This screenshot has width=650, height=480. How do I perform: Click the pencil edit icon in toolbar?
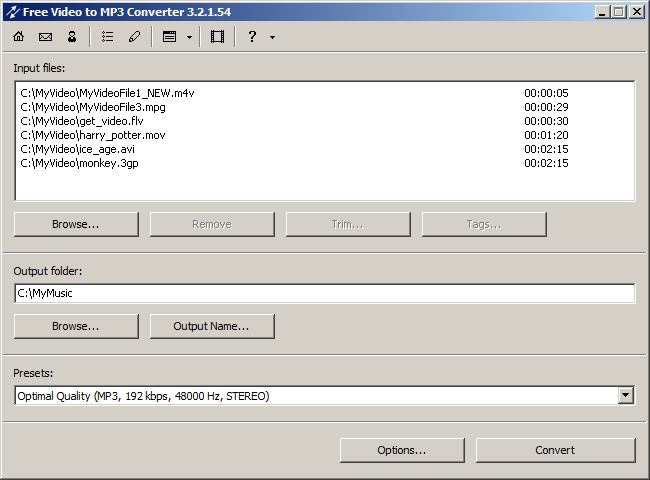click(134, 37)
